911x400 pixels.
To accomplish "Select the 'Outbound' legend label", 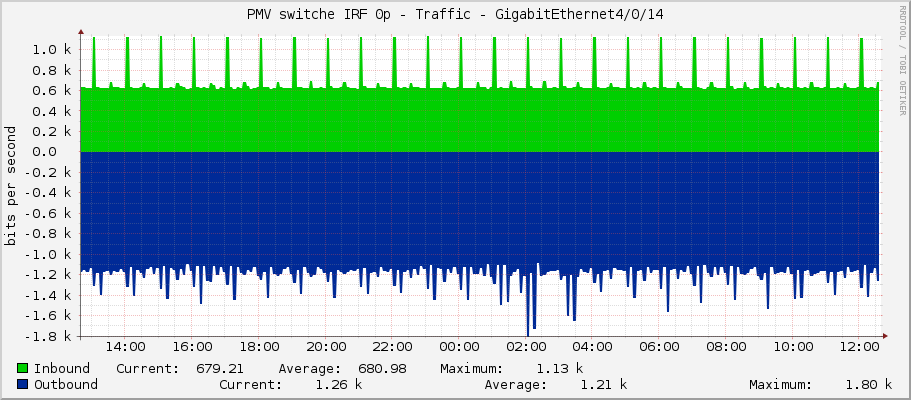I will tap(66, 385).
